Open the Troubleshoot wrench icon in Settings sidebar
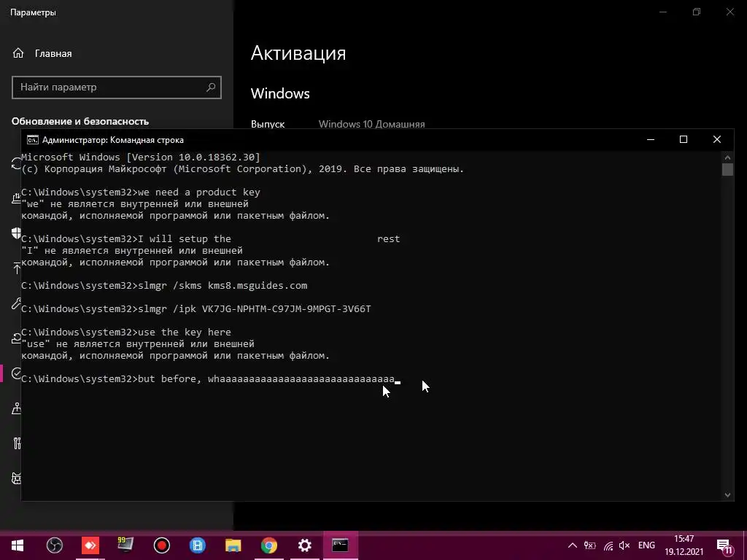Screen dimensions: 747x560 click(x=16, y=303)
